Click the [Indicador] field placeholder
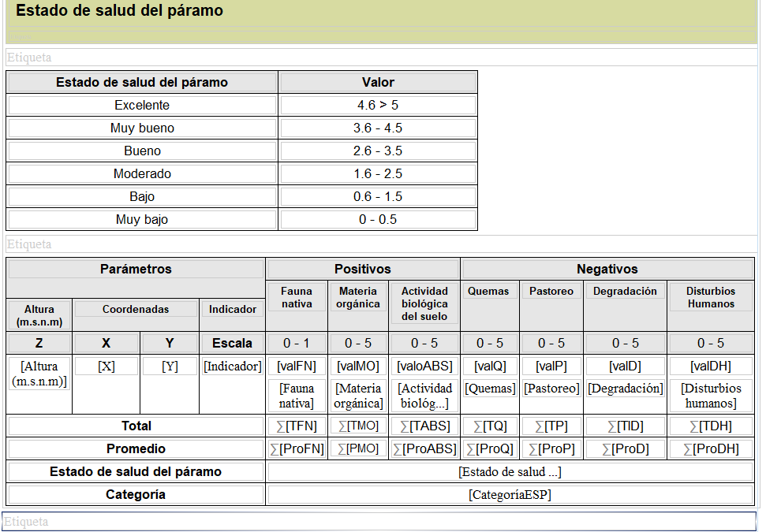766x532 pixels. [233, 366]
